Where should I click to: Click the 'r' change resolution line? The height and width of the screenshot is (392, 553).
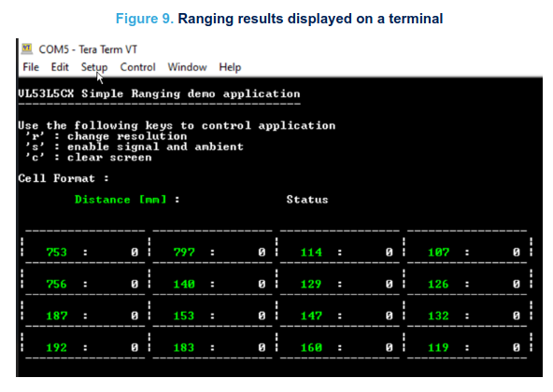(106, 136)
